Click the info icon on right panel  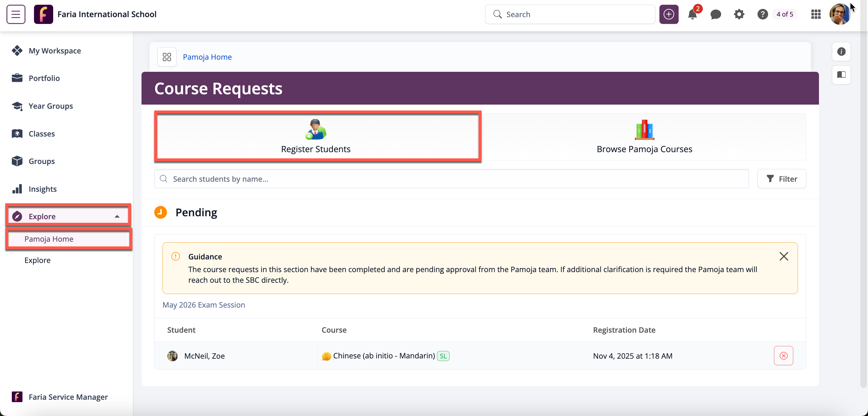(x=841, y=51)
